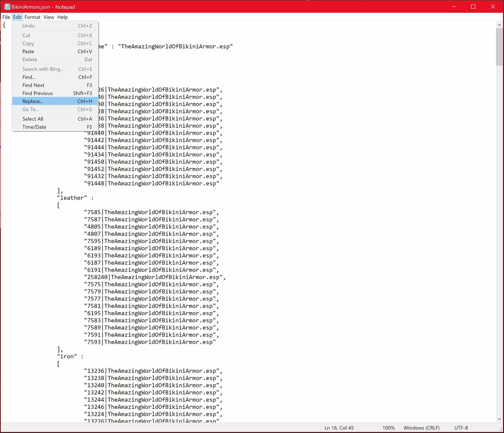Click the line starting with "7593|
The image size is (504, 433).
(x=150, y=342)
